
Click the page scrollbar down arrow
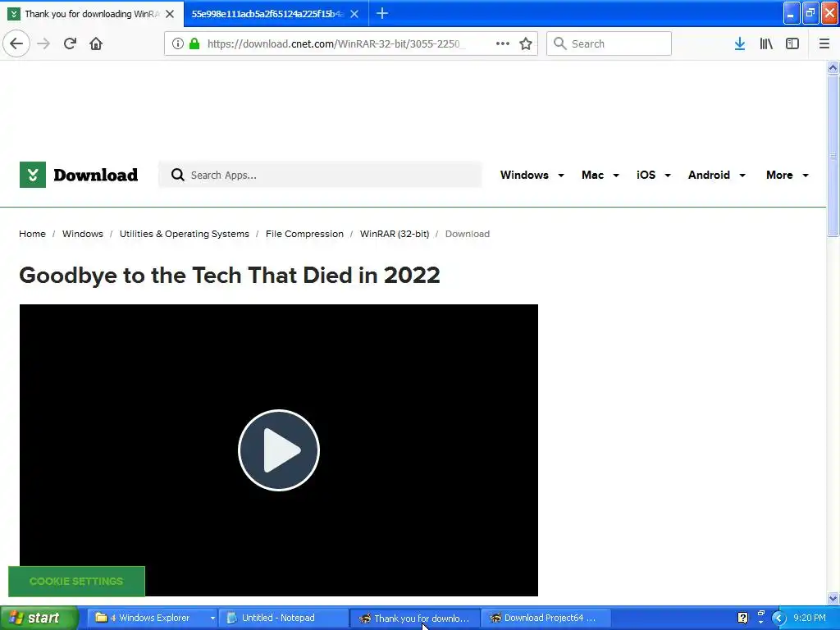click(833, 598)
